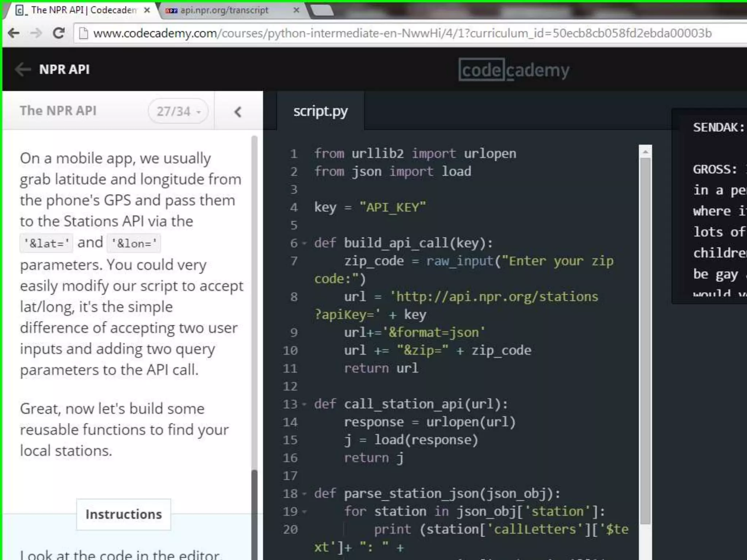747x560 pixels.
Task: Click the '&lat=' code snippet
Action: click(46, 243)
